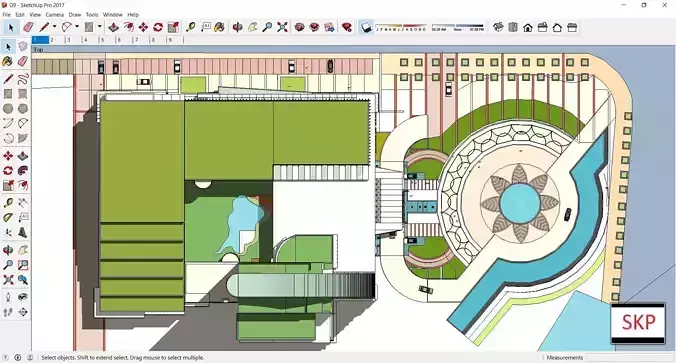Select the Zoom magnifier in top toolbar
The height and width of the screenshot is (363, 676).
coord(267,27)
